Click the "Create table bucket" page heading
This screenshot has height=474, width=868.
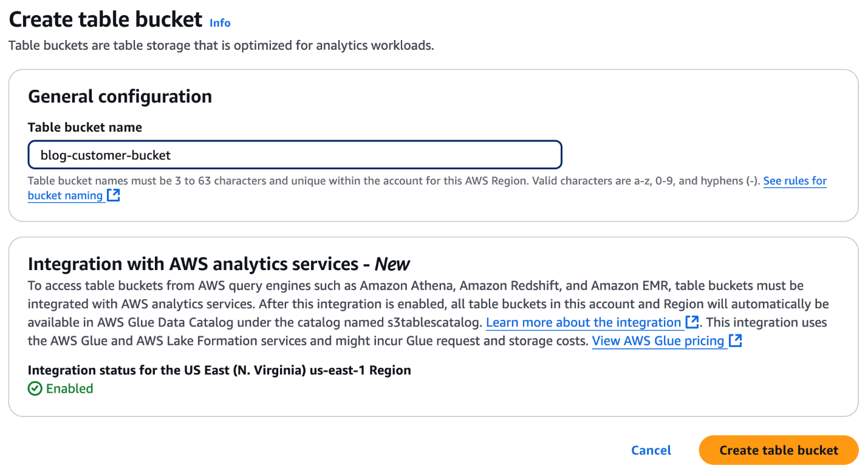click(106, 20)
